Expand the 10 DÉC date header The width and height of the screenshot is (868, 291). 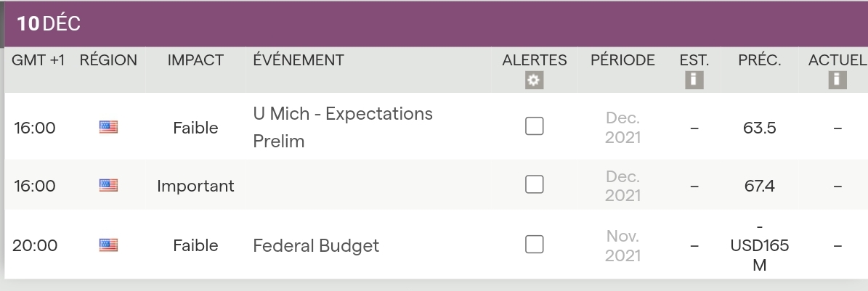coord(49,24)
